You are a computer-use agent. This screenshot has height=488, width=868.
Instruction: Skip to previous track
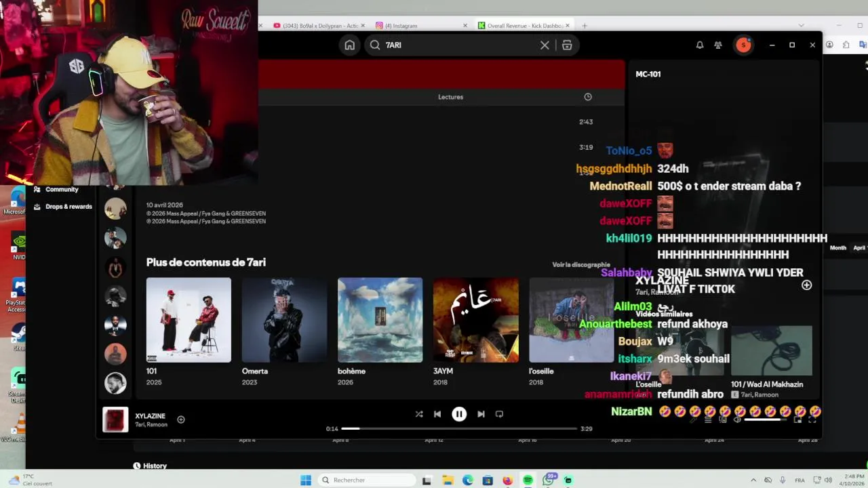437,414
